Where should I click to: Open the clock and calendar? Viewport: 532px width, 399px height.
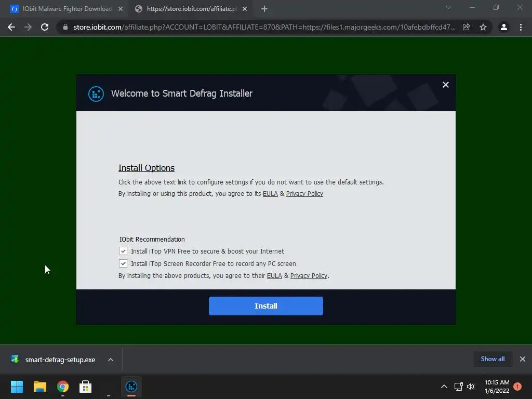(x=497, y=387)
